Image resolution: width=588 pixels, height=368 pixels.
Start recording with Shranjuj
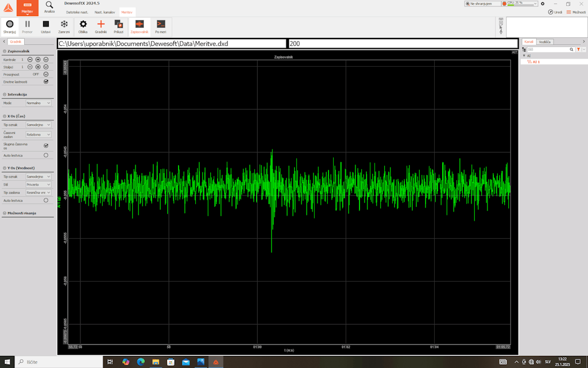10,27
